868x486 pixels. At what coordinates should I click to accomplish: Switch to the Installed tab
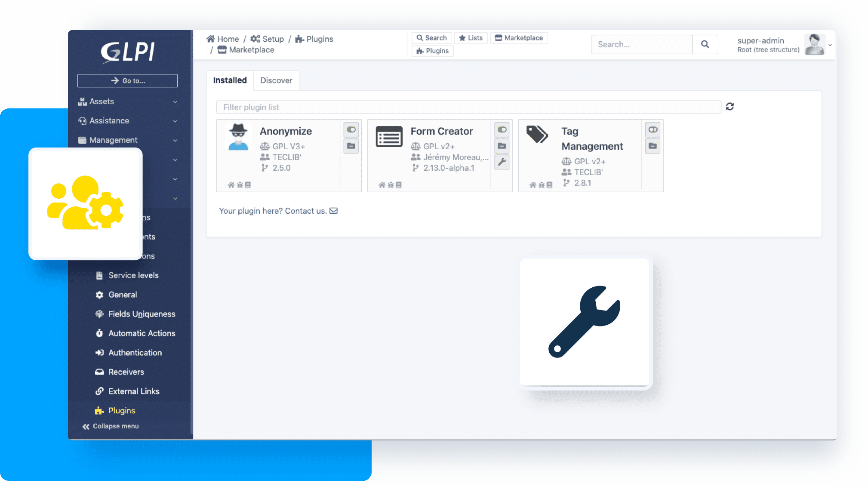(230, 80)
